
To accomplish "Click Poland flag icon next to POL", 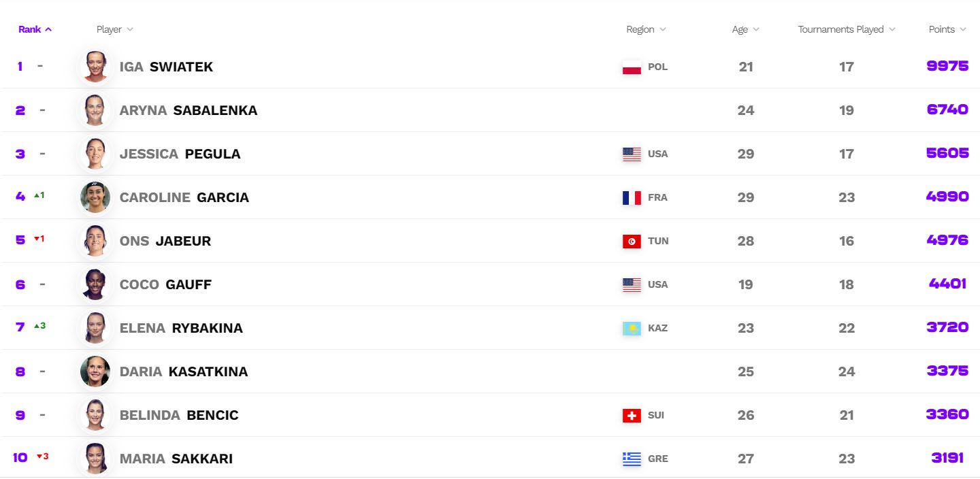I will [x=632, y=67].
